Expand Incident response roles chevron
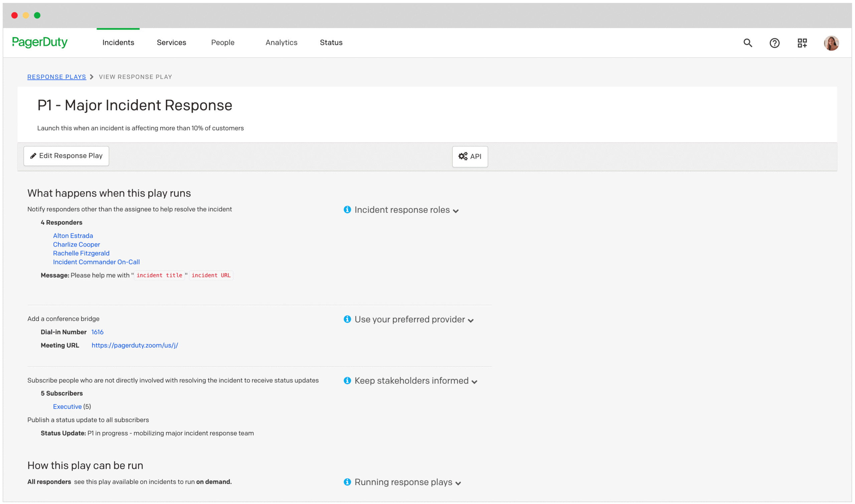The width and height of the screenshot is (855, 504). tap(455, 211)
